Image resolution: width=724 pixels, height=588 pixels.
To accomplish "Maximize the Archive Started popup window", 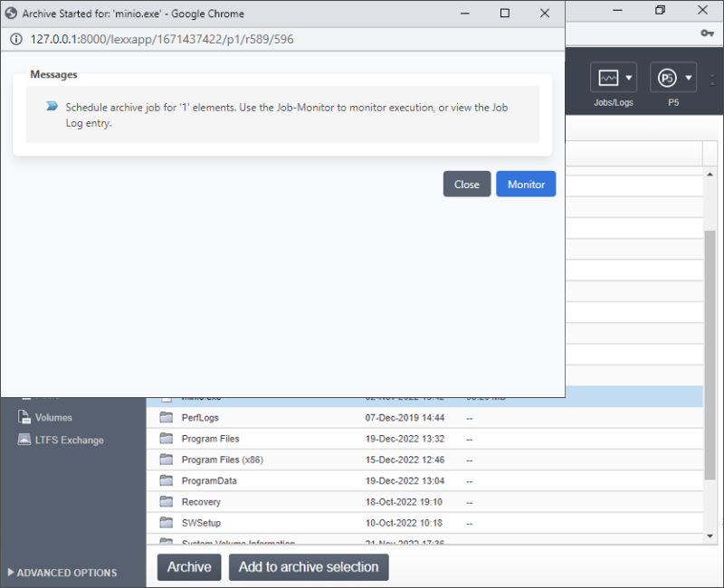I will [x=505, y=13].
